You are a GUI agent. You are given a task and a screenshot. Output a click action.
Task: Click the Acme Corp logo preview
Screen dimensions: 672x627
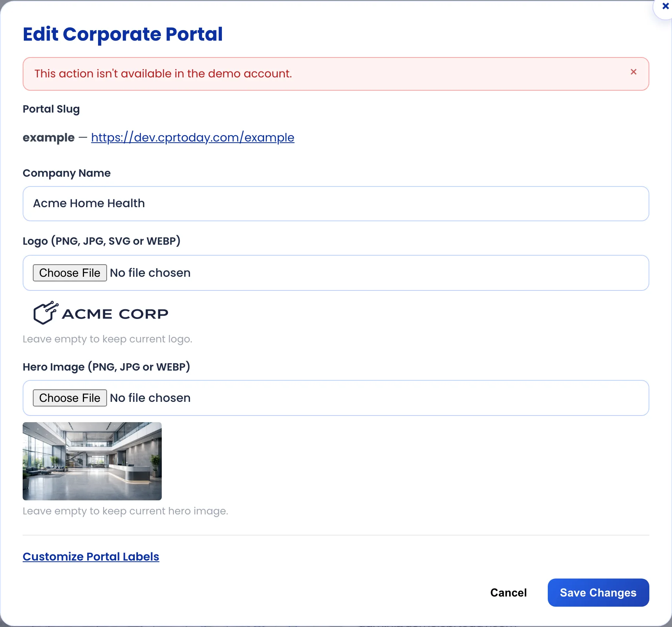click(101, 313)
